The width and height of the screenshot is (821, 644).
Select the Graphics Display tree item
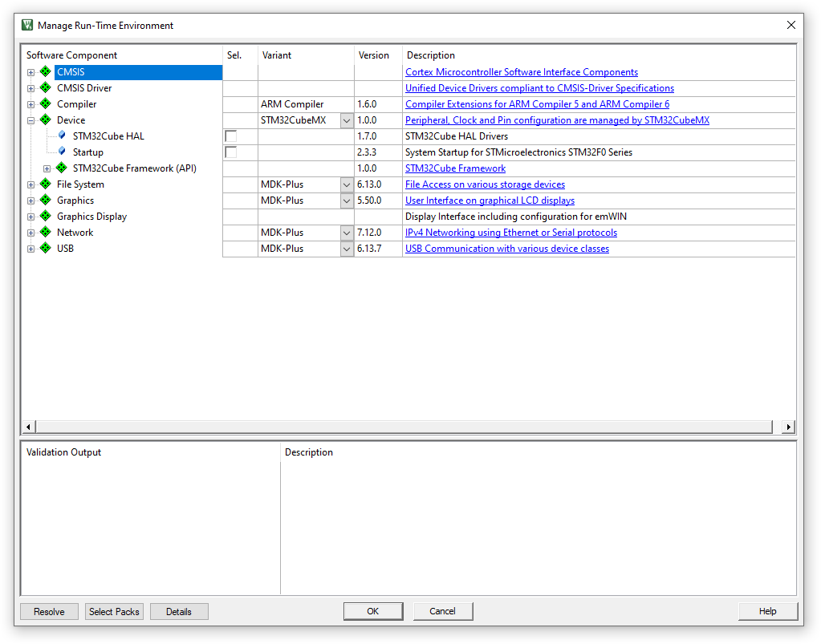(x=92, y=217)
